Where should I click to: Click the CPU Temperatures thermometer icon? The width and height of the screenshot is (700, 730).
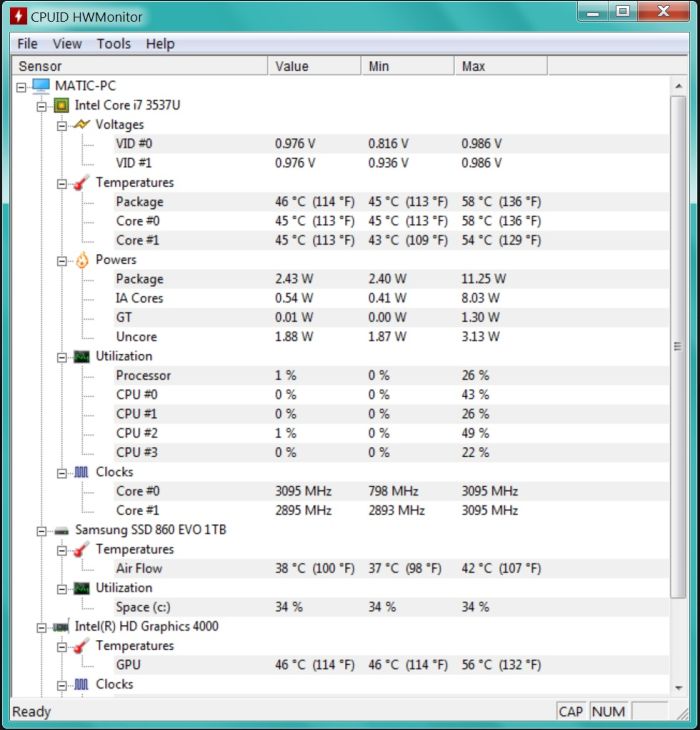pos(81,182)
